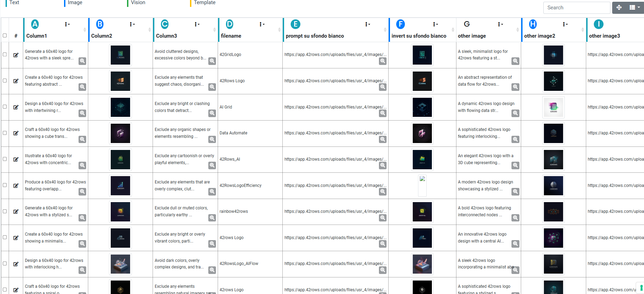Magnify 'A sleek, minimalist logo' cell
Screen dimensions: 644x294
516,61
